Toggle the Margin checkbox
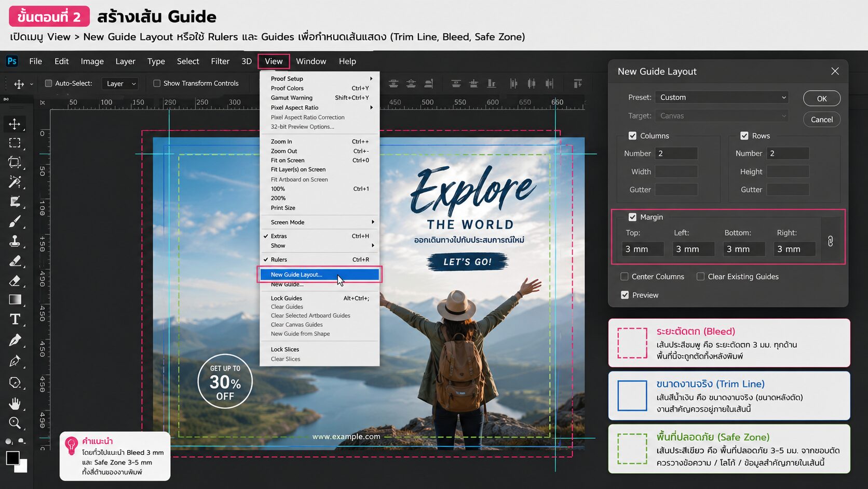This screenshot has height=489, width=868. tap(632, 217)
